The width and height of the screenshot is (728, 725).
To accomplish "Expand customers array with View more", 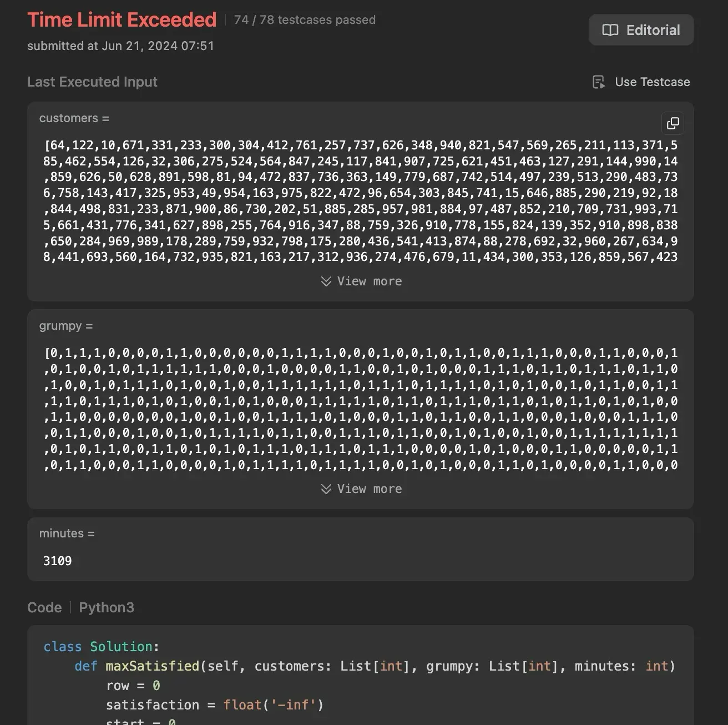I will 361,281.
